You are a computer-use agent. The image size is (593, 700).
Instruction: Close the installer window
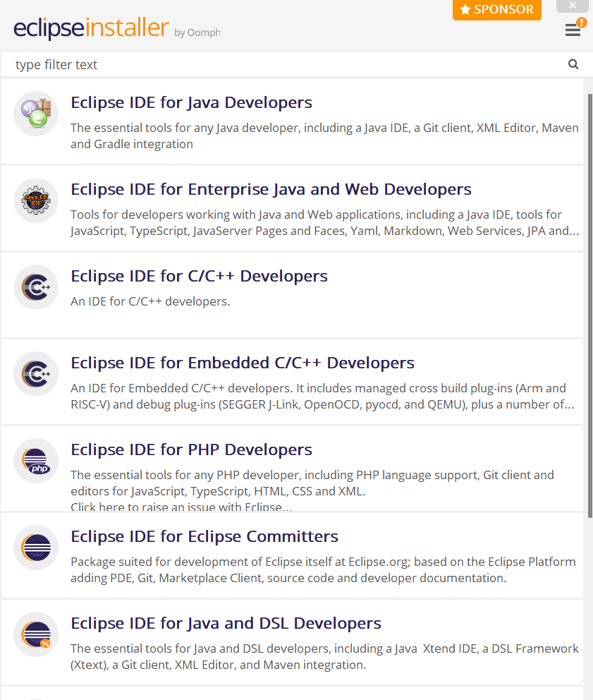click(573, 6)
